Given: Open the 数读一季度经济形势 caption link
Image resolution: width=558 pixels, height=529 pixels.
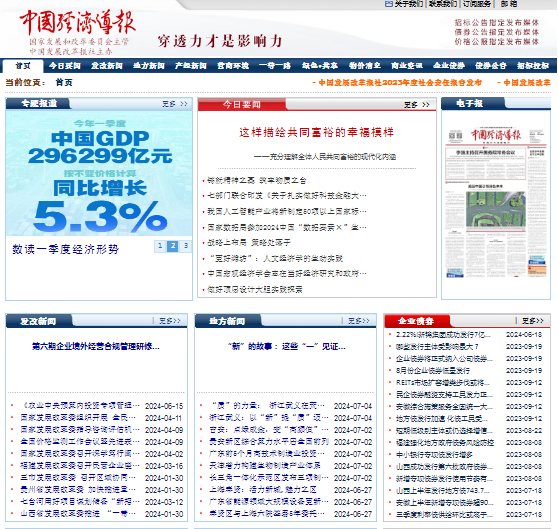Looking at the screenshot, I should [65, 249].
